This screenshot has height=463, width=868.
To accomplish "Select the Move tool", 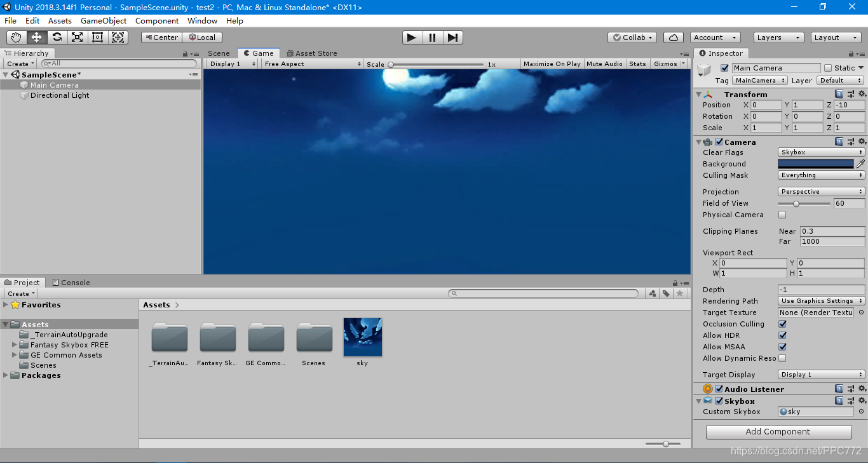I will 37,37.
